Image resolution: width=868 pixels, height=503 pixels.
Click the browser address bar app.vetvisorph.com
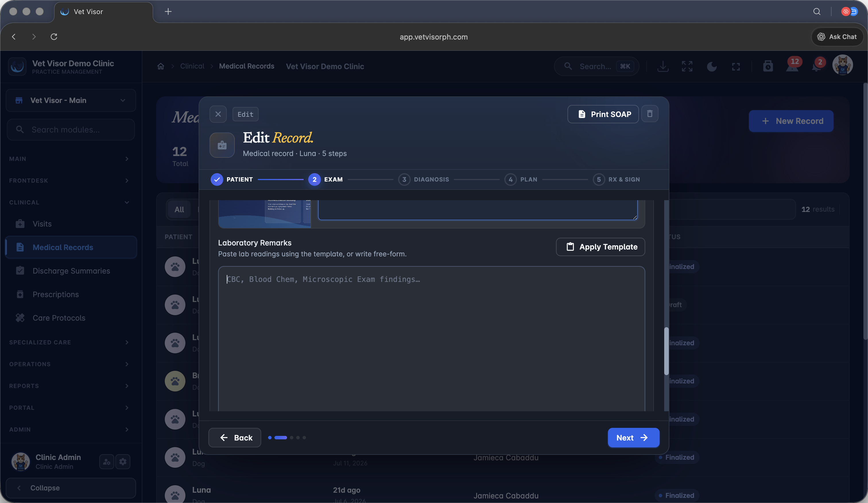(434, 37)
